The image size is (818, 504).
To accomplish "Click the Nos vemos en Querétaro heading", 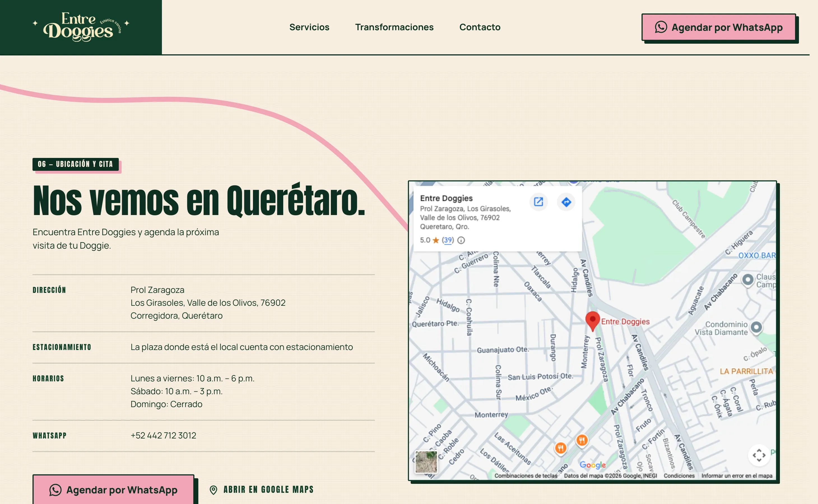I will [x=199, y=201].
